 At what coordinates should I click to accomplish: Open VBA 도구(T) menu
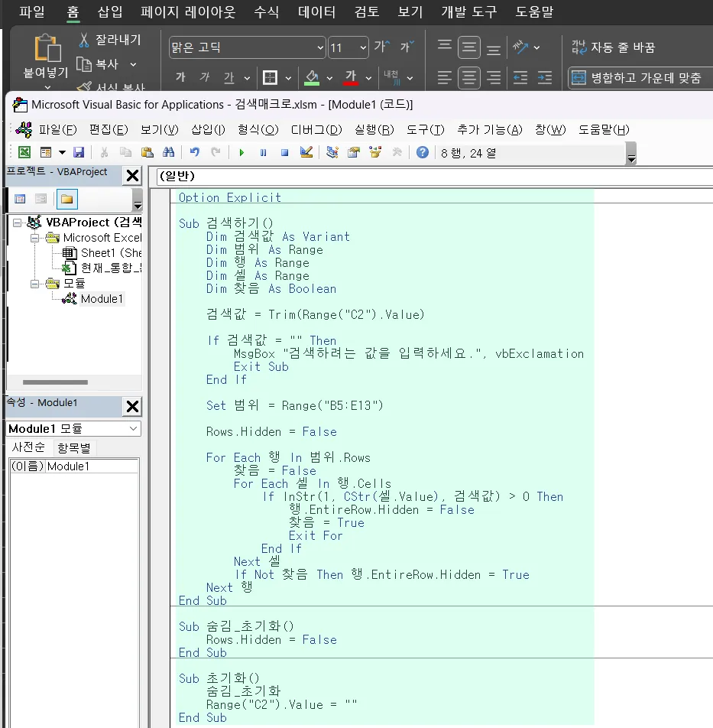(x=426, y=129)
